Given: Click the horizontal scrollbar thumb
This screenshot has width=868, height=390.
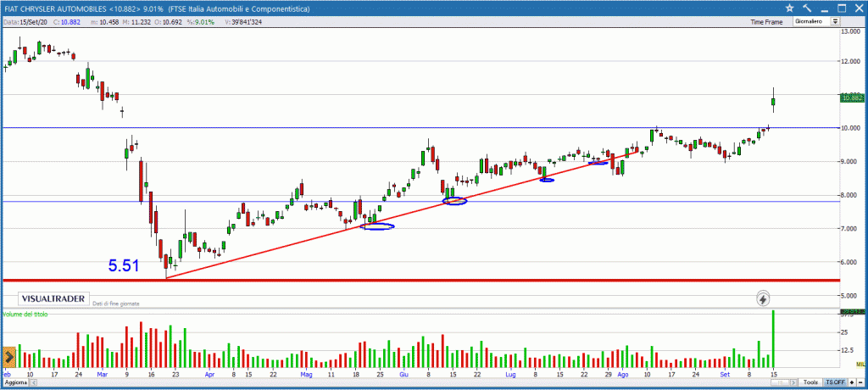Looking at the screenshot, I should pos(780,382).
